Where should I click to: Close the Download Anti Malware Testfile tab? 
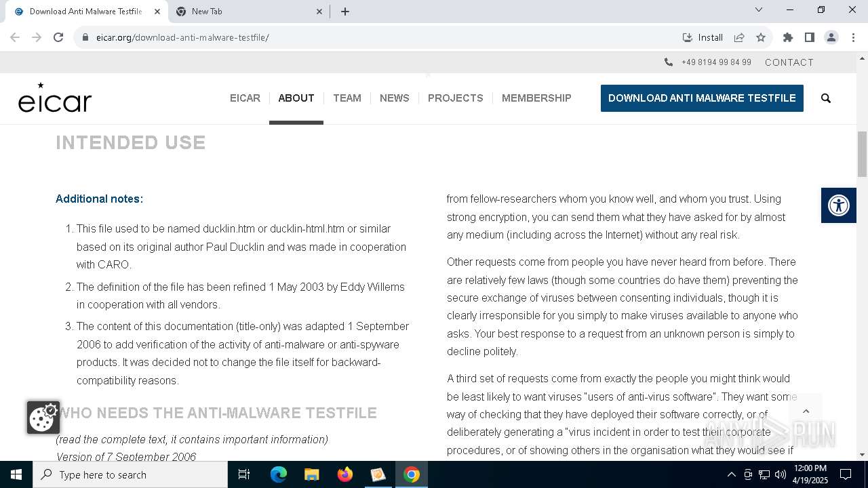coord(157,12)
